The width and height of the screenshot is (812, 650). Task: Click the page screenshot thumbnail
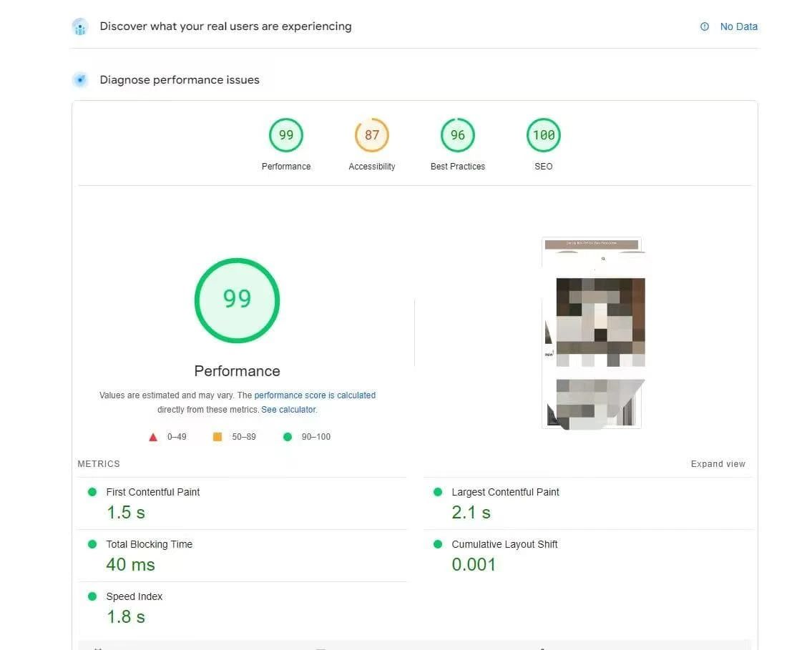click(x=592, y=333)
